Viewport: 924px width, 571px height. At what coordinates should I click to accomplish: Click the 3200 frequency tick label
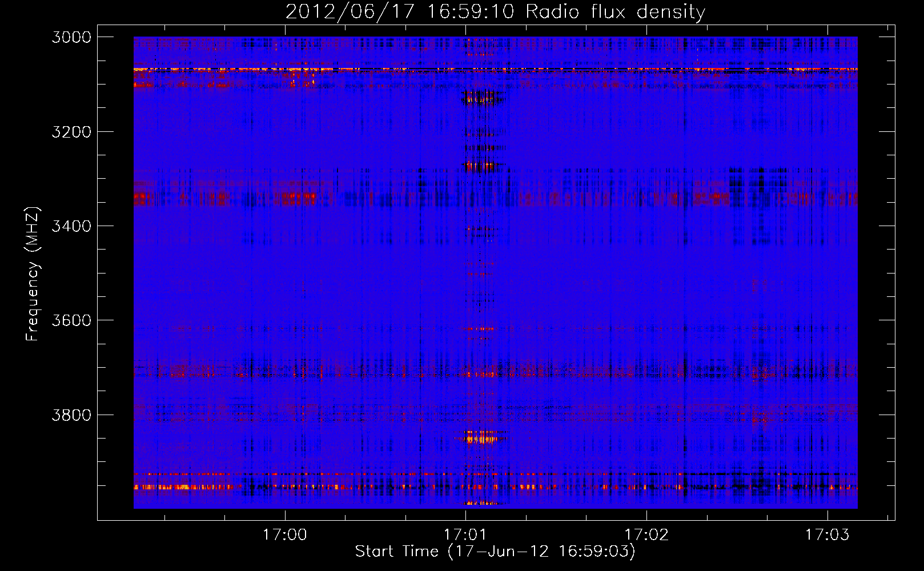pos(71,132)
